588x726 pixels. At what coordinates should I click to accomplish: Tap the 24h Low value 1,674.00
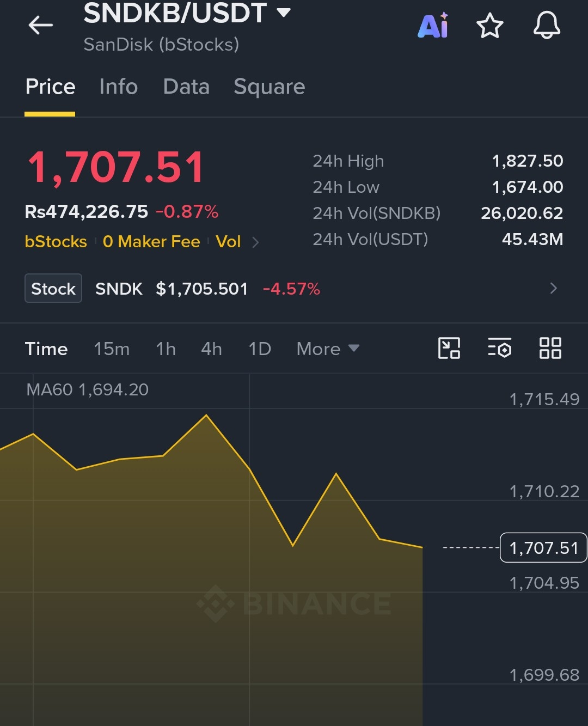coord(528,187)
